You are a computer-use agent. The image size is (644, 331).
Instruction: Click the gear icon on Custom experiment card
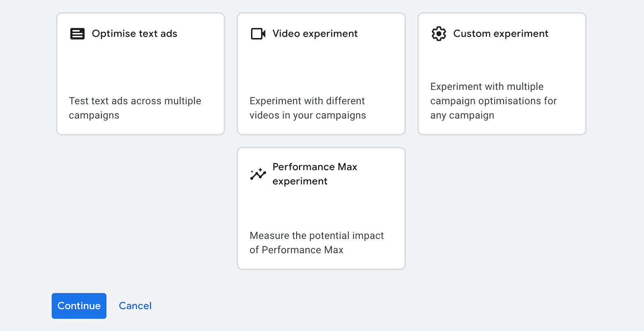point(438,34)
